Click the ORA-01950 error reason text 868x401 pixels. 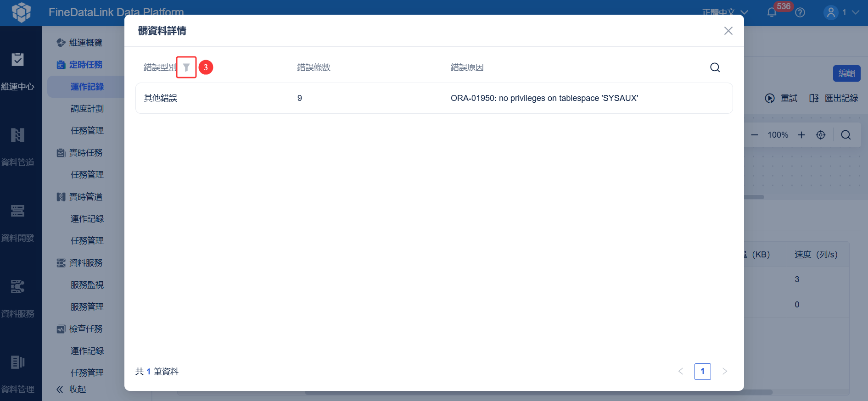544,98
